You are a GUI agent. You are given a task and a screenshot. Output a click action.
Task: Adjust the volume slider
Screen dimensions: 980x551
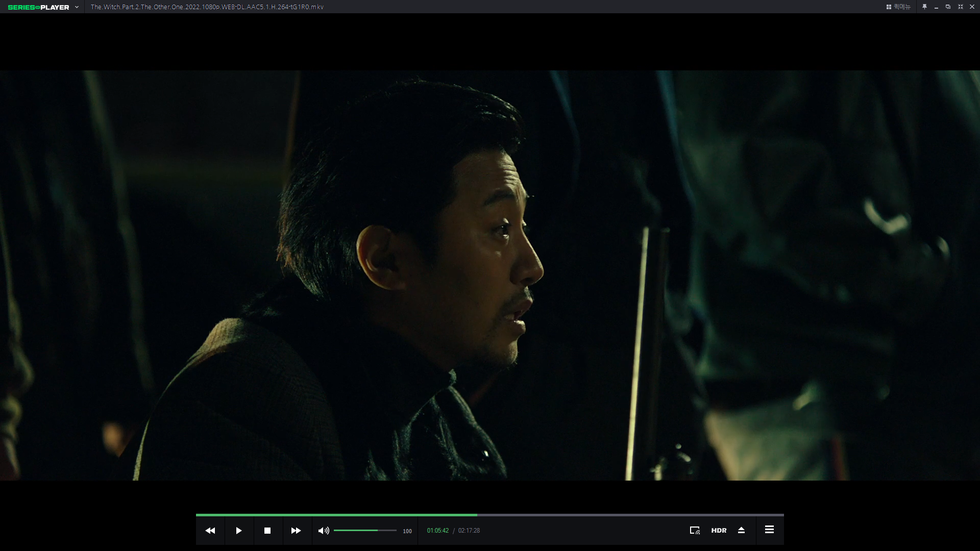[365, 531]
